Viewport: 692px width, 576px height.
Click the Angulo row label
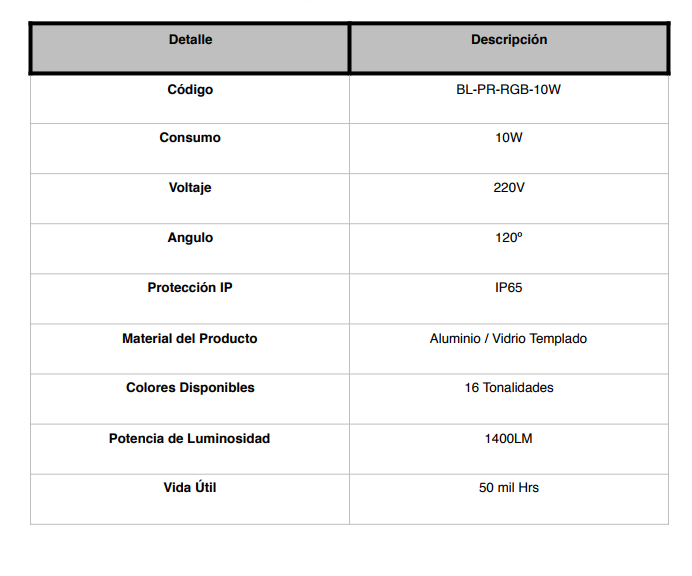coord(190,238)
